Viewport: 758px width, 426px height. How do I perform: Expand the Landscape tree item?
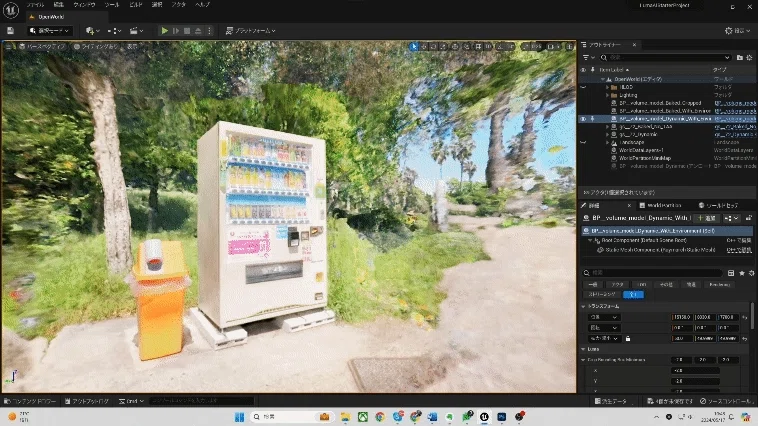click(608, 143)
